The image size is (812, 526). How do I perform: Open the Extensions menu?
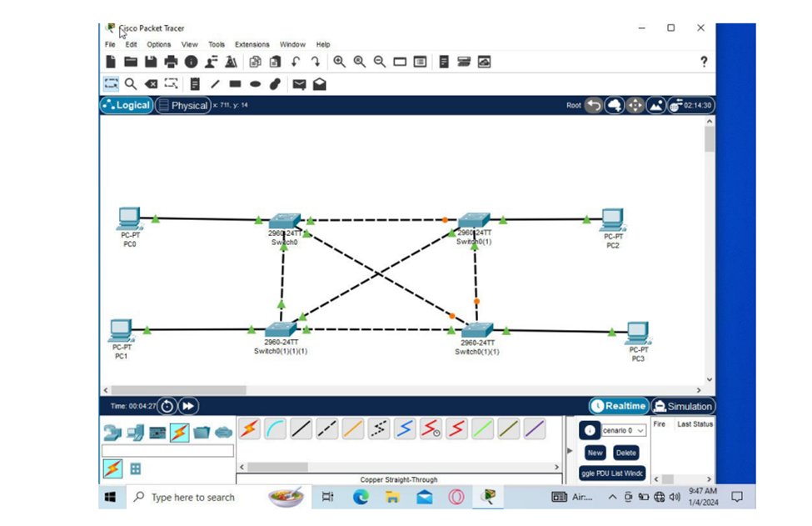coord(252,44)
